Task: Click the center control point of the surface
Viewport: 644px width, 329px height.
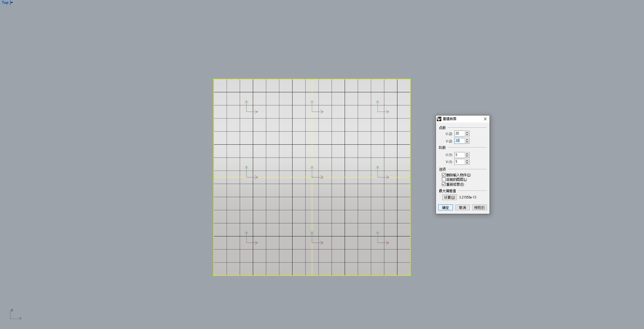Action: pos(312,178)
